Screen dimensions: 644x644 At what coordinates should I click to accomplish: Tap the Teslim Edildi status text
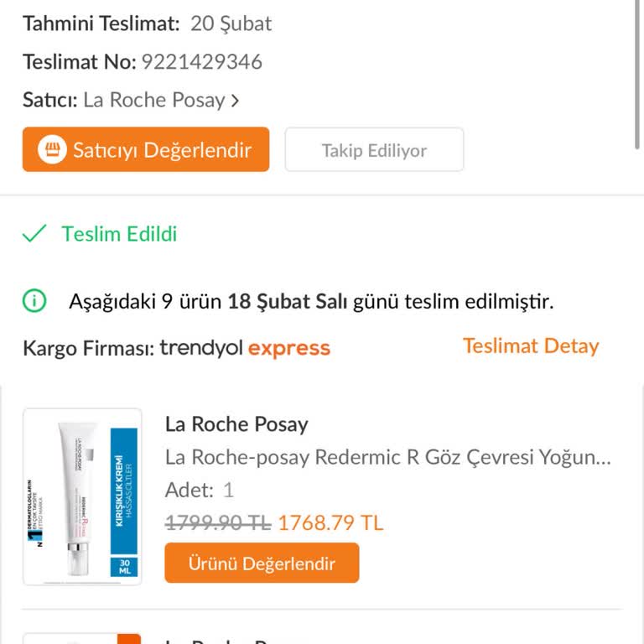tap(119, 234)
